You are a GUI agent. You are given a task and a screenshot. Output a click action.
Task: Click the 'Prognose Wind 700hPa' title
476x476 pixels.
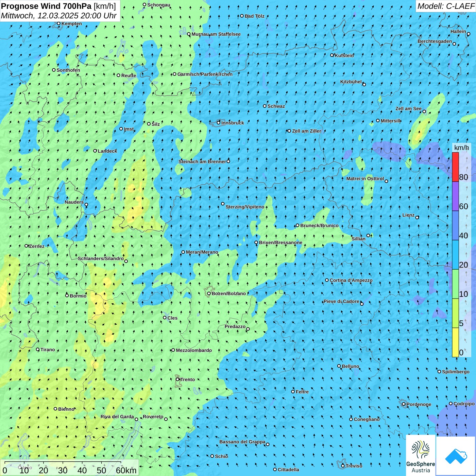click(x=46, y=6)
